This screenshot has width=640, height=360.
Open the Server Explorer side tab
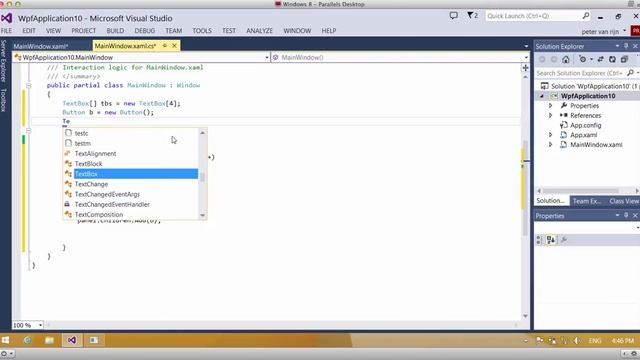tap(4, 61)
